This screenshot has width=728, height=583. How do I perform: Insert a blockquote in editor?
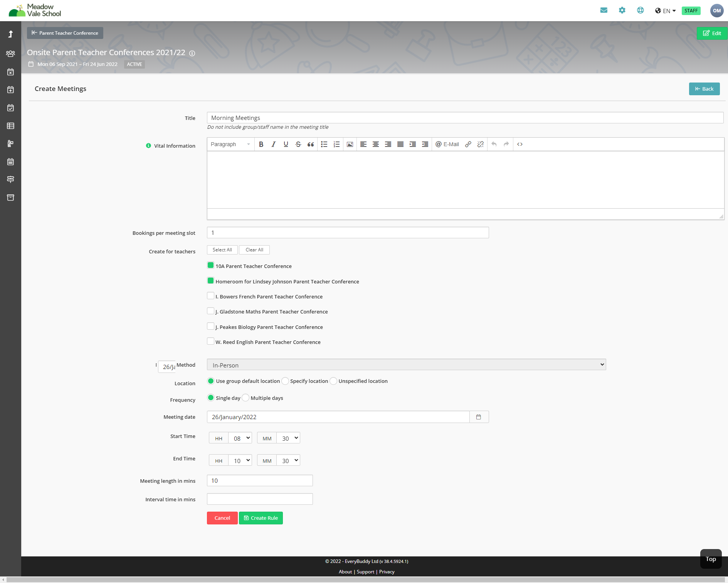(x=311, y=144)
